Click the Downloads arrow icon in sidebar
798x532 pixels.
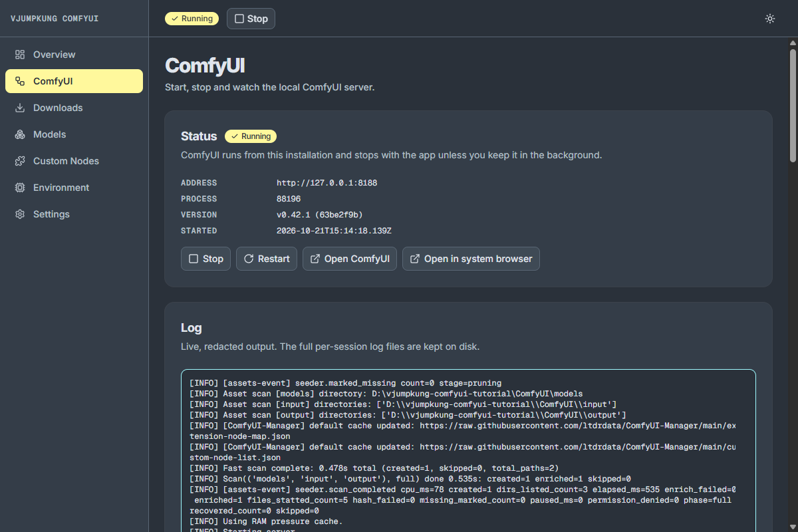tap(20, 108)
